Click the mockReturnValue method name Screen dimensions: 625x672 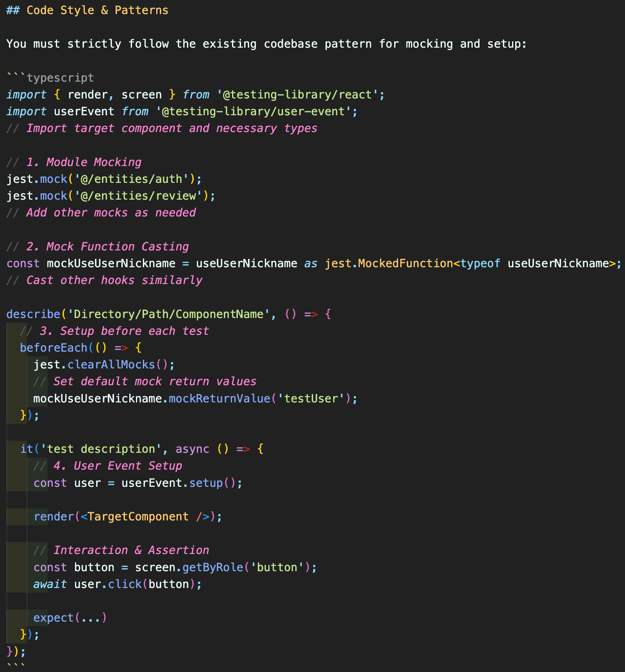tap(219, 399)
